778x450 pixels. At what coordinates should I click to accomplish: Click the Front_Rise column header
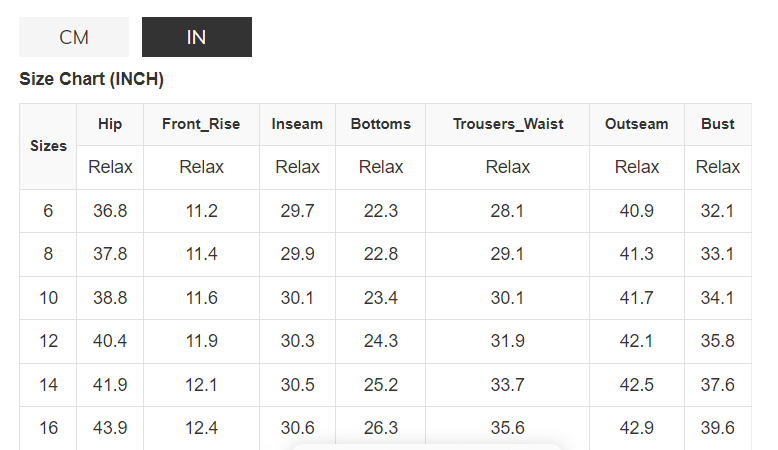click(x=201, y=124)
